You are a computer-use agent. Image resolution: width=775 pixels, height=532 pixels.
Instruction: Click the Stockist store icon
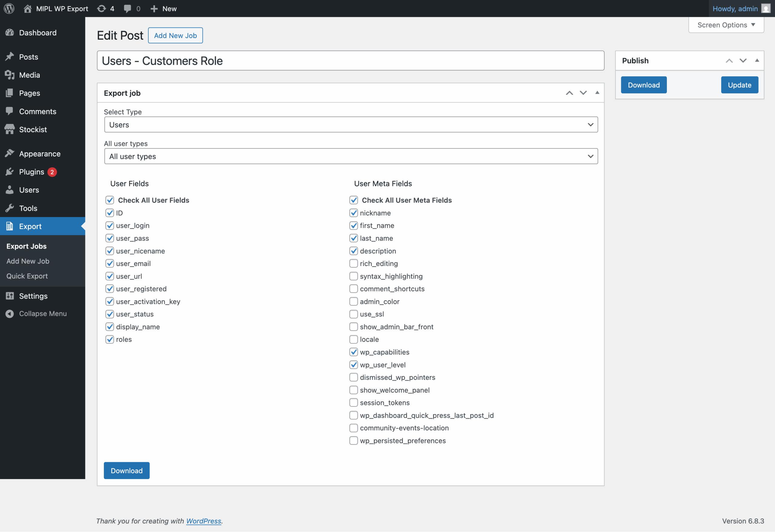pos(10,129)
